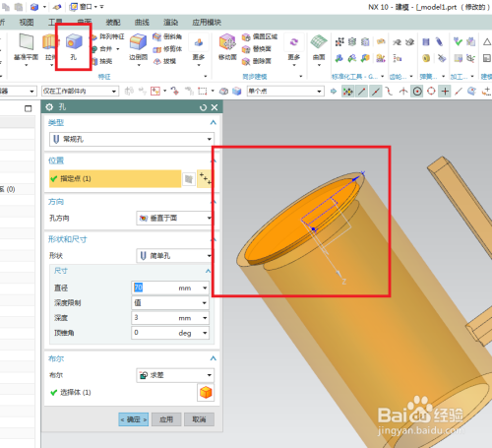This screenshot has height=448, width=492.
Task: Collapse the 类型 section
Action: 214,122
